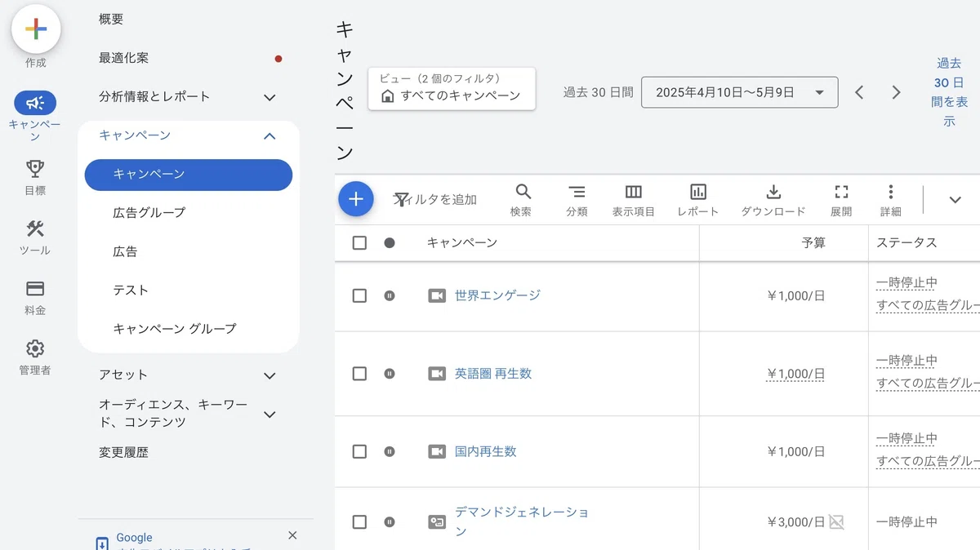
Task: Click the Segment (分類) icon
Action: coord(577,192)
